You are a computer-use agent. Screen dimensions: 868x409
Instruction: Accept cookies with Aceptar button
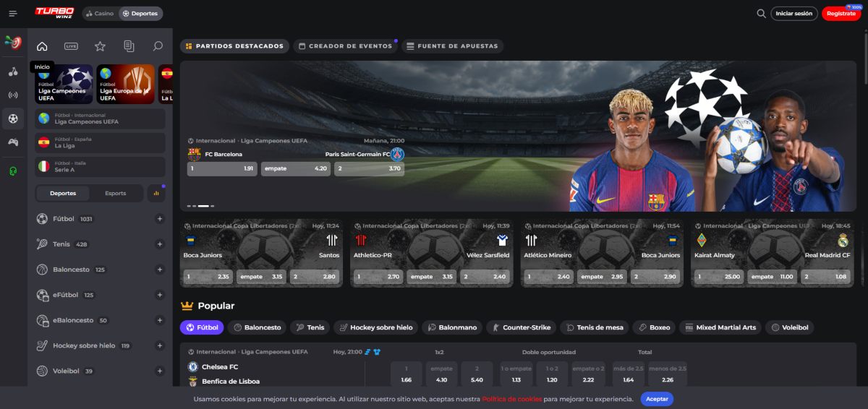tap(657, 399)
